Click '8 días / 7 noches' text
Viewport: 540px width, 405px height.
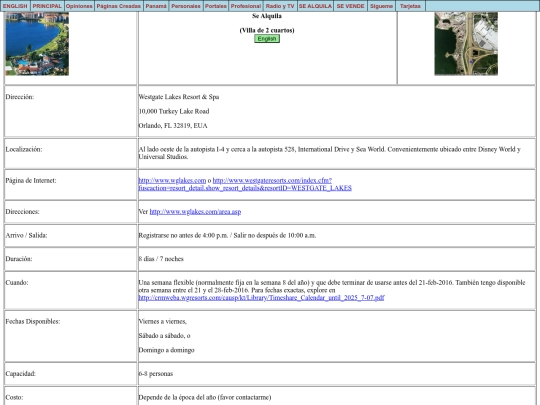click(161, 259)
